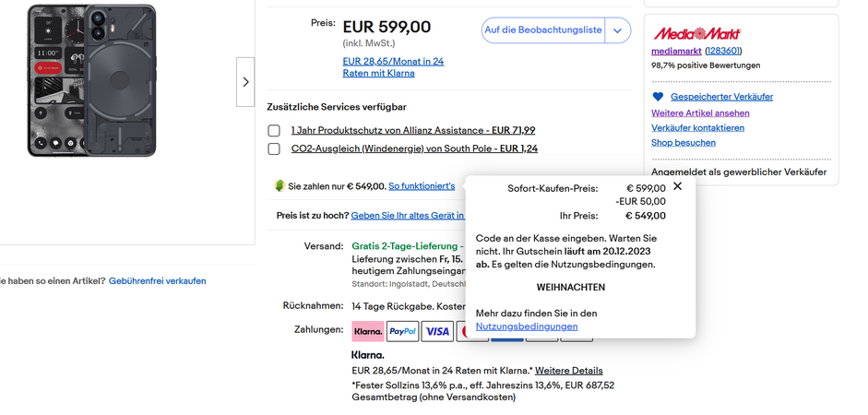
Task: Click the Klarna payment icon
Action: [368, 331]
